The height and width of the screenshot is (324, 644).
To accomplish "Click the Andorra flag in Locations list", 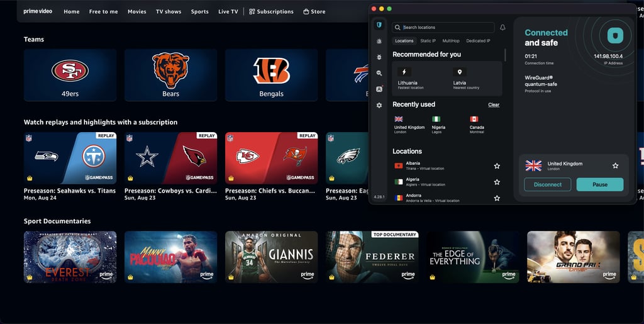I will click(398, 198).
